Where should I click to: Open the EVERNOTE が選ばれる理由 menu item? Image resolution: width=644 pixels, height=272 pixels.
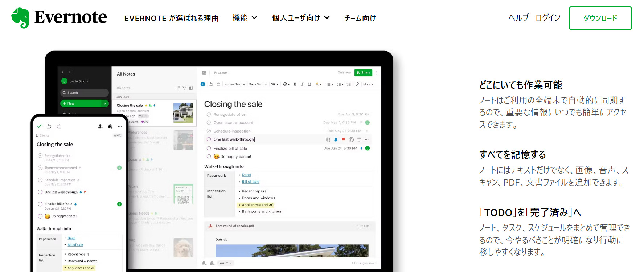171,18
